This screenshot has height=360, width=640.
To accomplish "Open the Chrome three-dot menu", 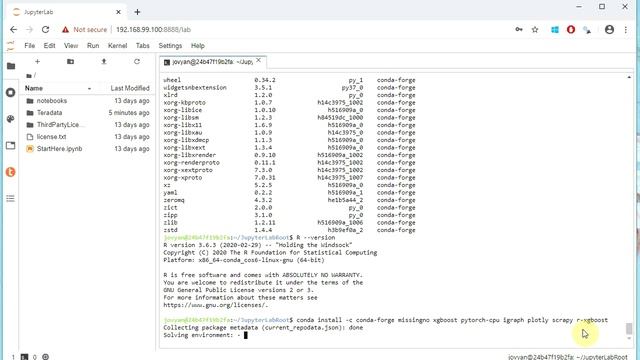I will pos(626,29).
